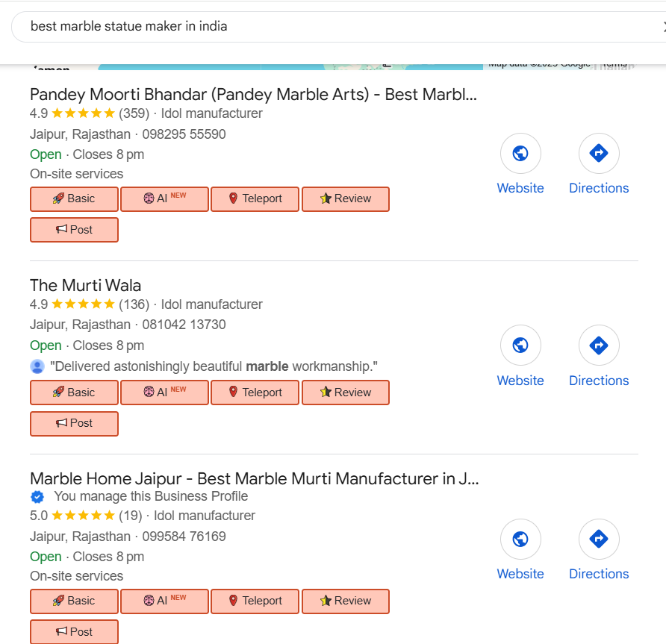
Task: Click Teleport button under The Murti Wala
Action: [x=255, y=393]
